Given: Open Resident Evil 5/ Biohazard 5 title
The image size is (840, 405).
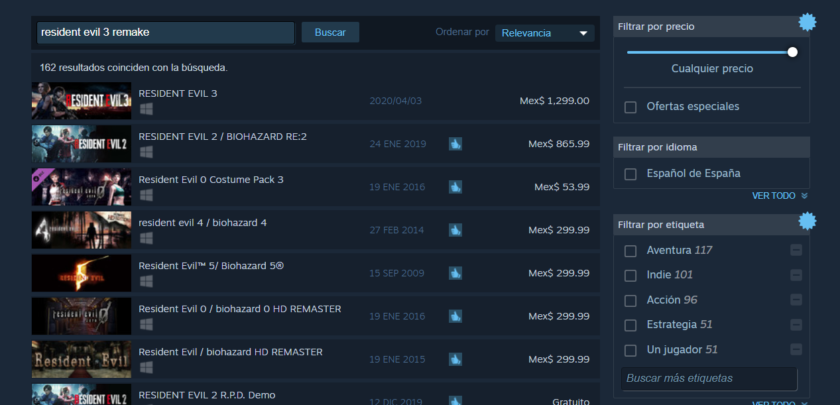Looking at the screenshot, I should [211, 266].
